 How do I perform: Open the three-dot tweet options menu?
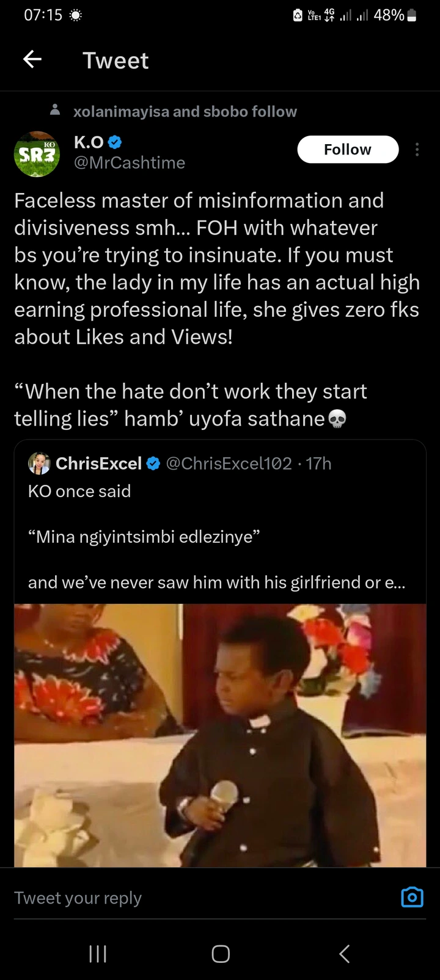pyautogui.click(x=417, y=150)
